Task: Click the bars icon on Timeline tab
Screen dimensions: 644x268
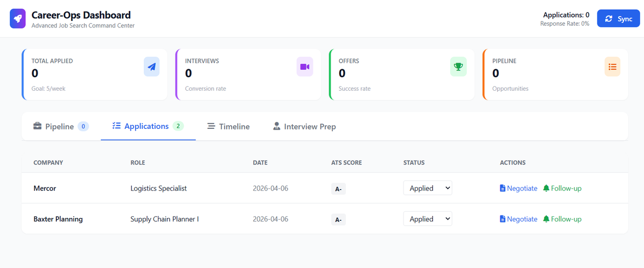Action: tap(211, 127)
